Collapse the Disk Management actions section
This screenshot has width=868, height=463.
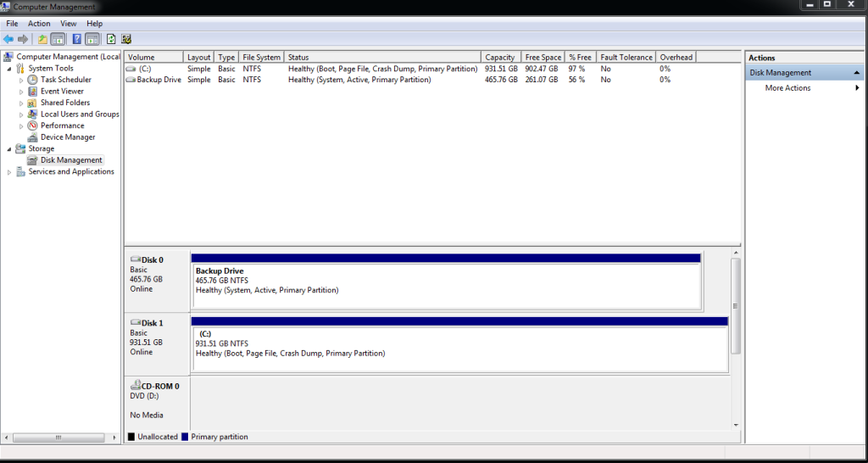pos(857,73)
